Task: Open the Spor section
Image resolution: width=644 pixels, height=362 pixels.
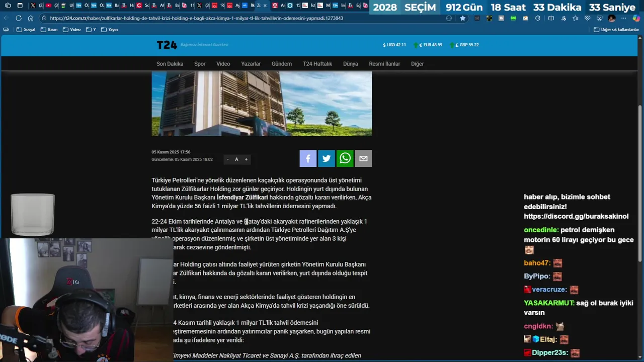Action: pyautogui.click(x=200, y=64)
